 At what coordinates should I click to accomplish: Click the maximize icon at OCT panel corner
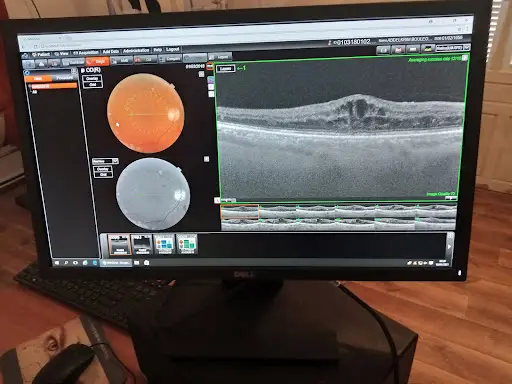tap(465, 58)
